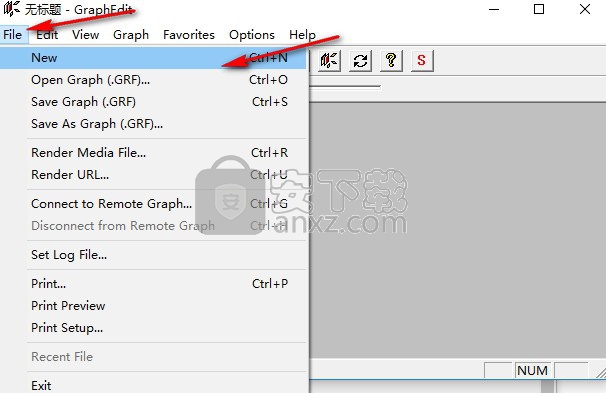Choose Render URL... menu entry
Screen dimensions: 606x393
[153, 175]
